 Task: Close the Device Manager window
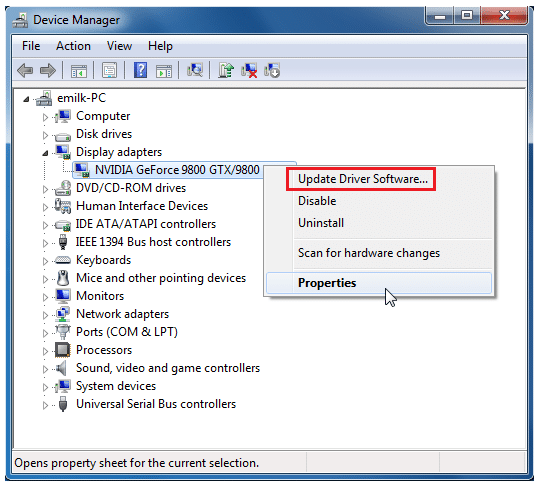click(504, 16)
